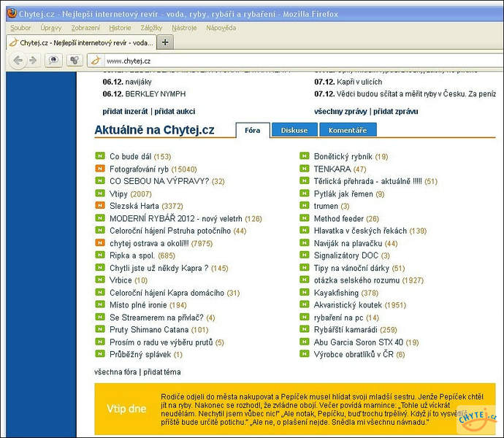Open CO SEBOU NA VÝPRAVY? forum
The width and height of the screenshot is (504, 438).
[159, 181]
